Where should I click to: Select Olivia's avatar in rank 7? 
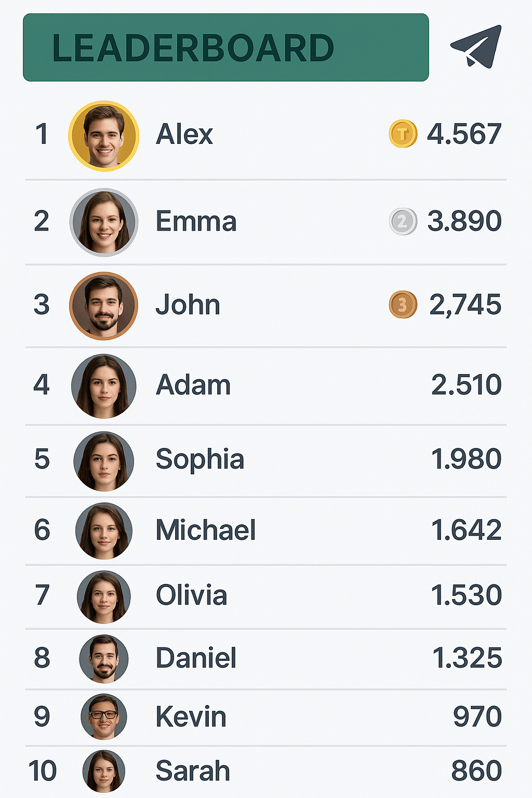pos(104,597)
